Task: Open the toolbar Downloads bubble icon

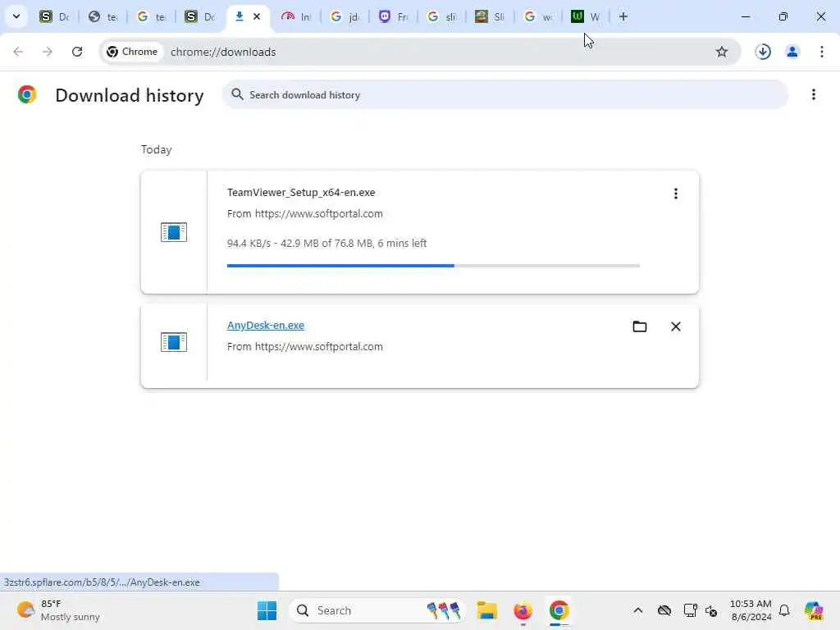Action: [763, 52]
